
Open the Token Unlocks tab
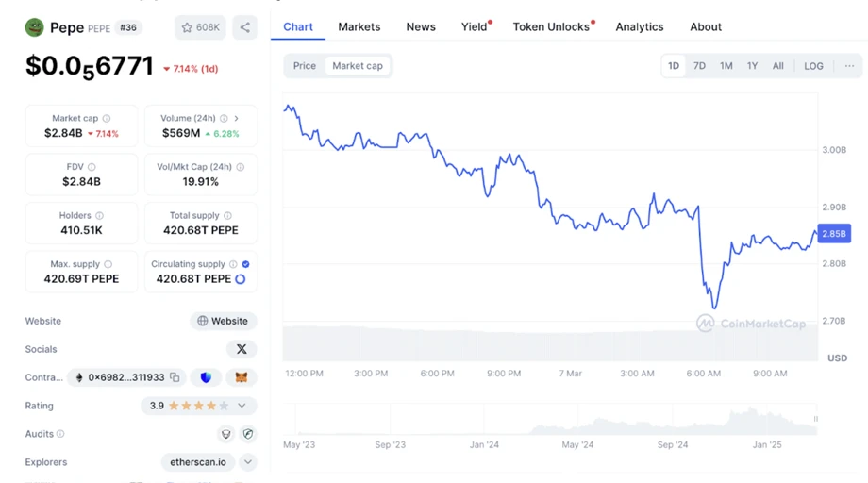(551, 26)
